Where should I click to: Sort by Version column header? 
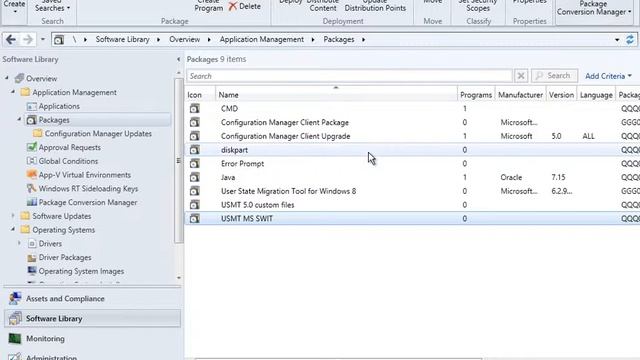coord(561,95)
